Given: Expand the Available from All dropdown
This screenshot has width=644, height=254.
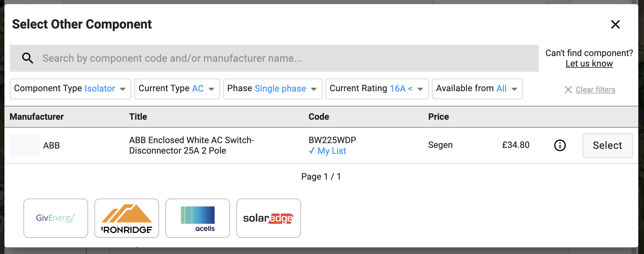Looking at the screenshot, I should point(477,89).
